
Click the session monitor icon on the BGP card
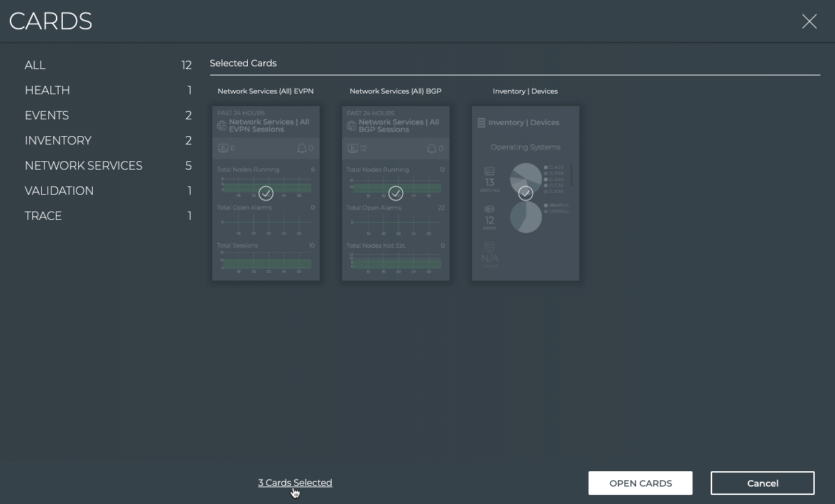pyautogui.click(x=353, y=148)
